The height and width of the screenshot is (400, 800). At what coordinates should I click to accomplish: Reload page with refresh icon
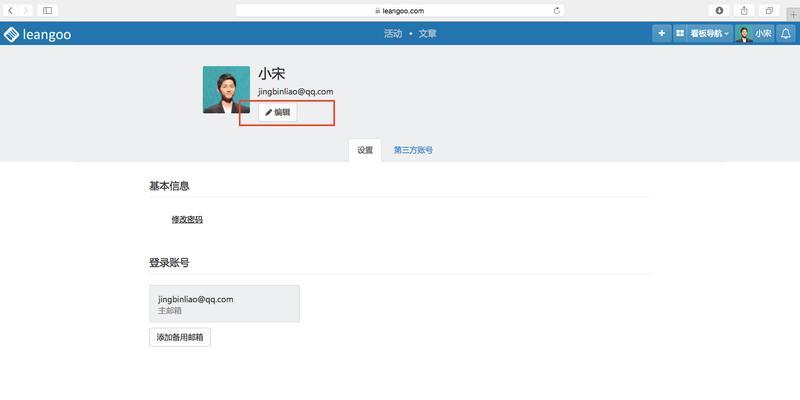pyautogui.click(x=557, y=11)
